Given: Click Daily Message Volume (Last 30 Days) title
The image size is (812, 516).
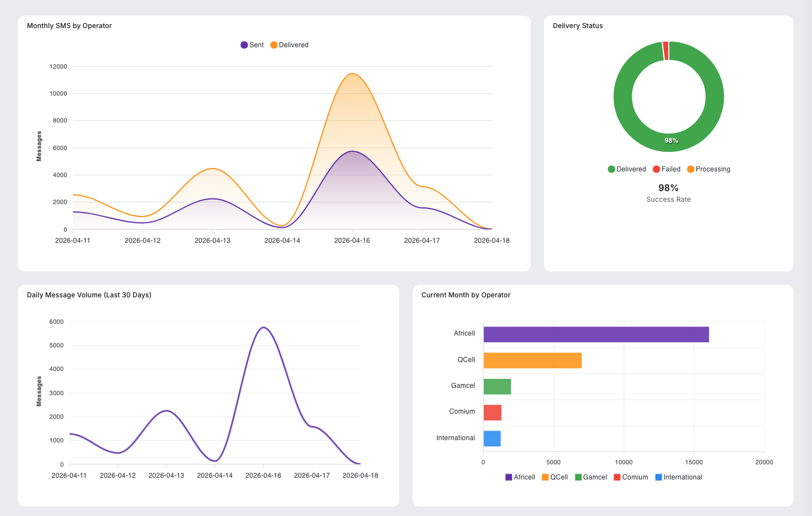Looking at the screenshot, I should click(89, 295).
